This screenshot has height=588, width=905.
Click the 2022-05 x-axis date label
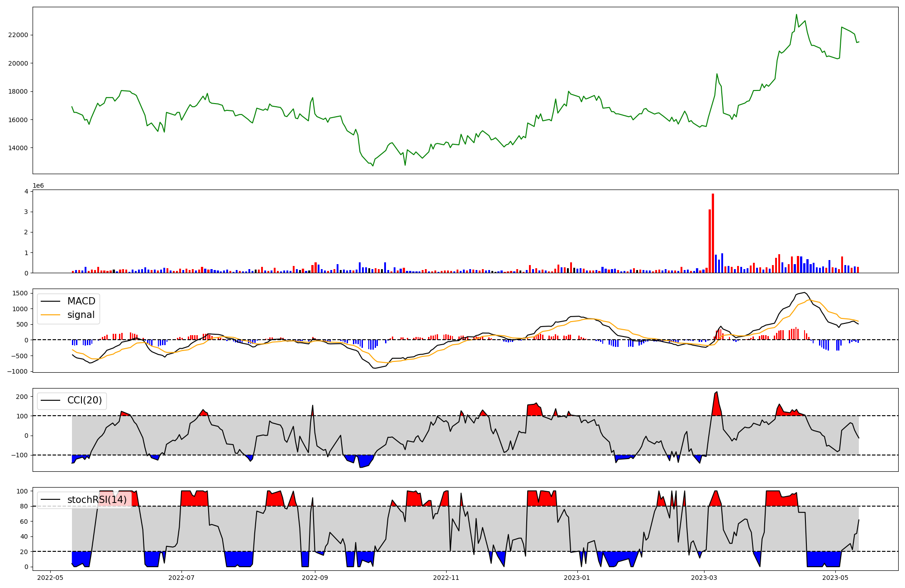[50, 578]
